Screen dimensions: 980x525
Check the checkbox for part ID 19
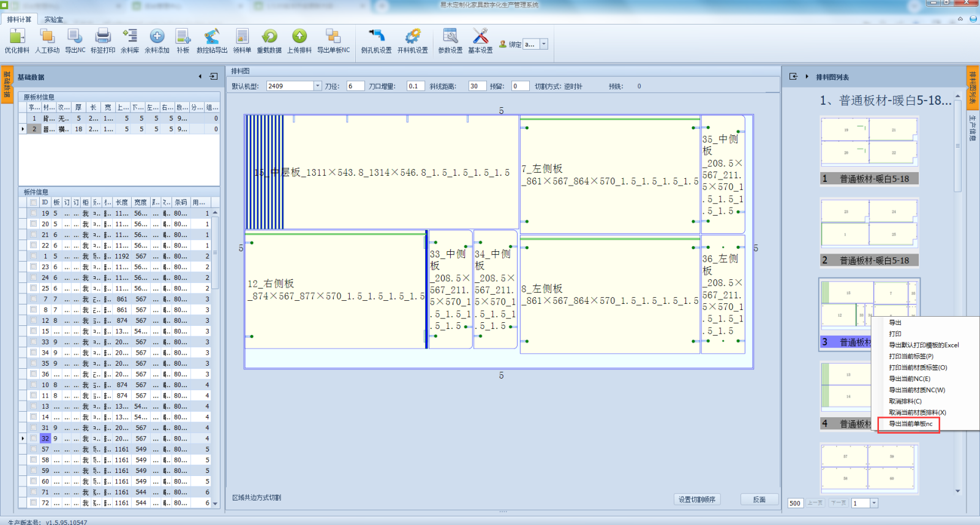coord(33,213)
